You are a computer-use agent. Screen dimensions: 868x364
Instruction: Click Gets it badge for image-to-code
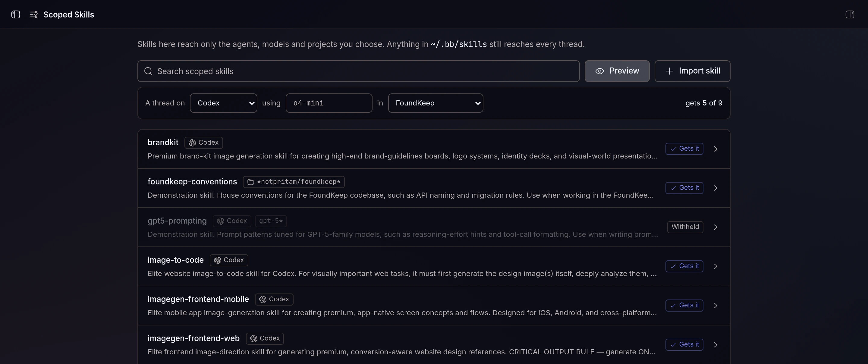click(684, 266)
